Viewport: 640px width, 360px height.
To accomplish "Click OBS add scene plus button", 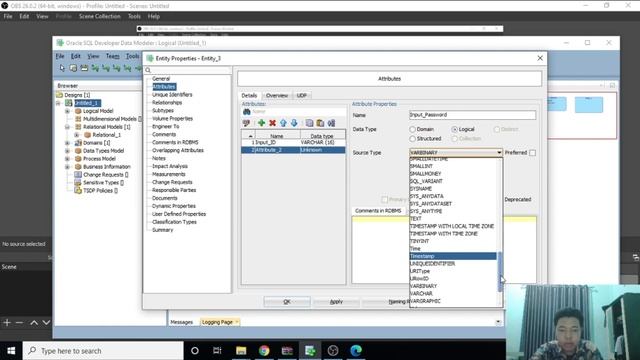I will click(7, 322).
